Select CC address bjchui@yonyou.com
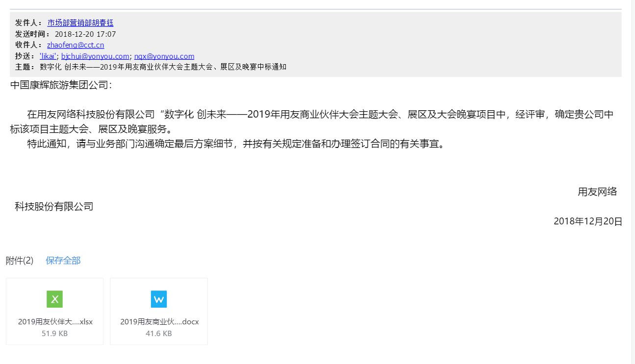This screenshot has width=635, height=364. [95, 56]
